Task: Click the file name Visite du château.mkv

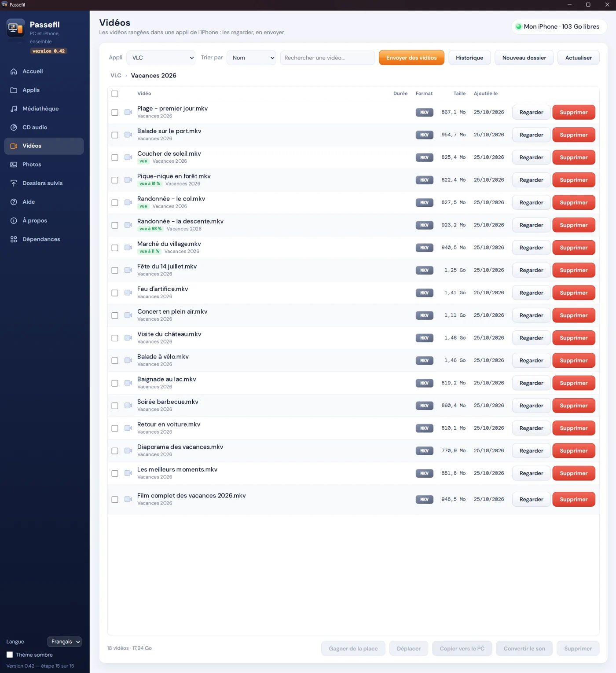Action: tap(169, 334)
